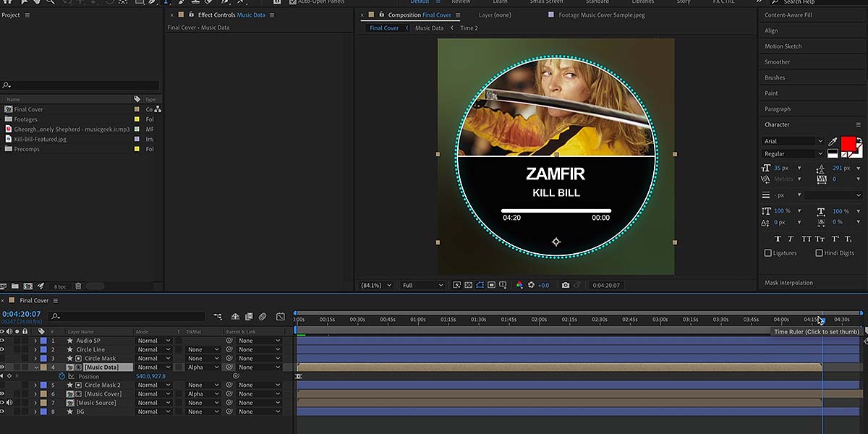
Task: Delete selected project item with trash icon
Action: tap(78, 286)
